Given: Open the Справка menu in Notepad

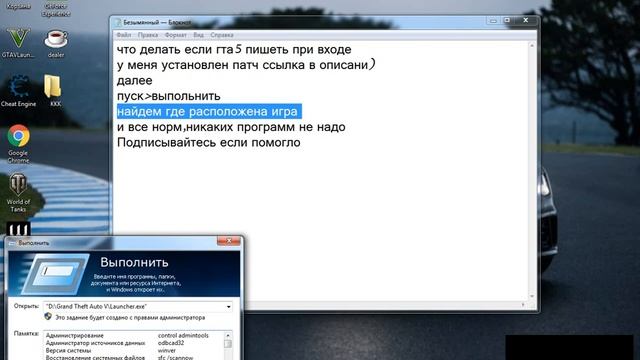Looking at the screenshot, I should point(222,35).
